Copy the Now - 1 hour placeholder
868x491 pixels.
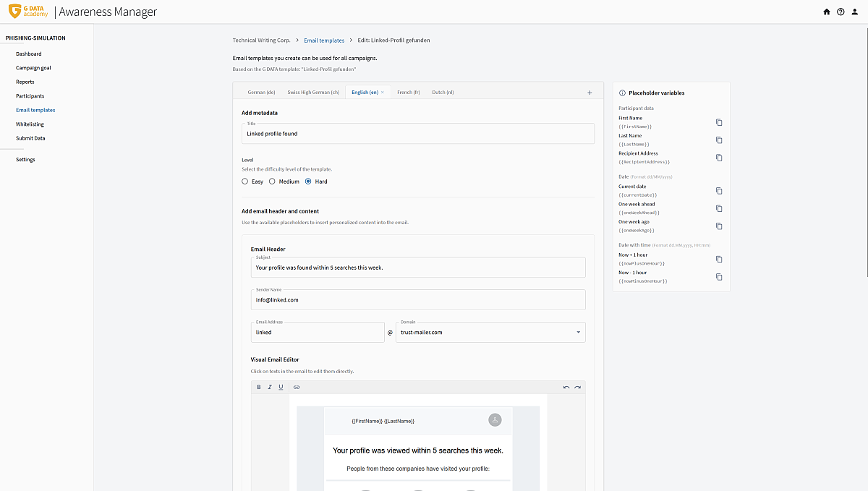(719, 276)
